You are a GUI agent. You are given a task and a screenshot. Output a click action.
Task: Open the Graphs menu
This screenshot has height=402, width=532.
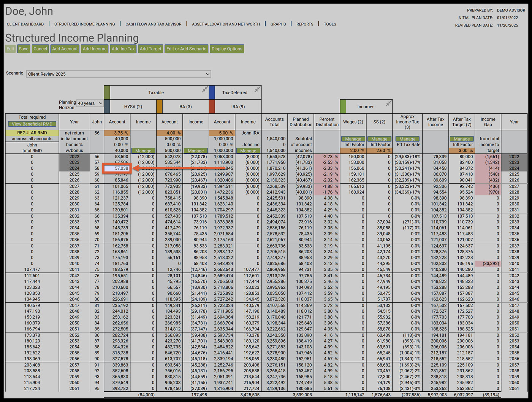[x=278, y=24]
